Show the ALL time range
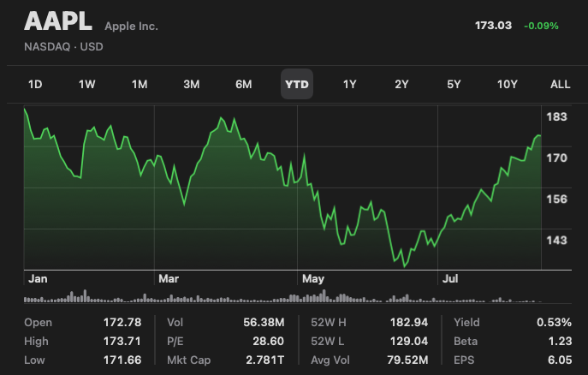 click(x=561, y=85)
